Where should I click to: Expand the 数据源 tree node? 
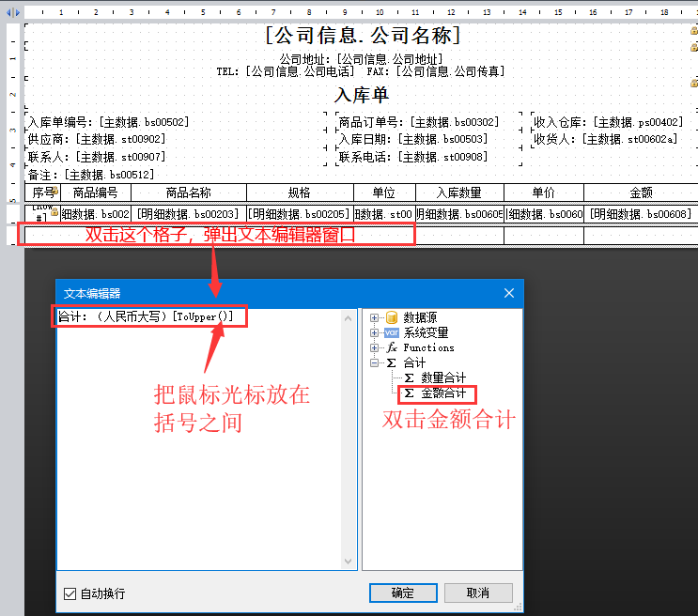[x=375, y=317]
